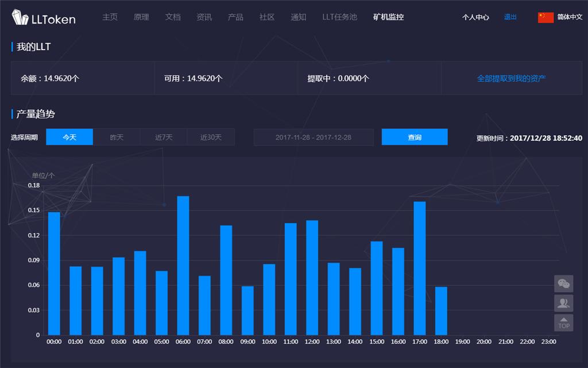Image resolution: width=588 pixels, height=368 pixels.
Task: Switch to the 产品 tab
Action: 235,17
